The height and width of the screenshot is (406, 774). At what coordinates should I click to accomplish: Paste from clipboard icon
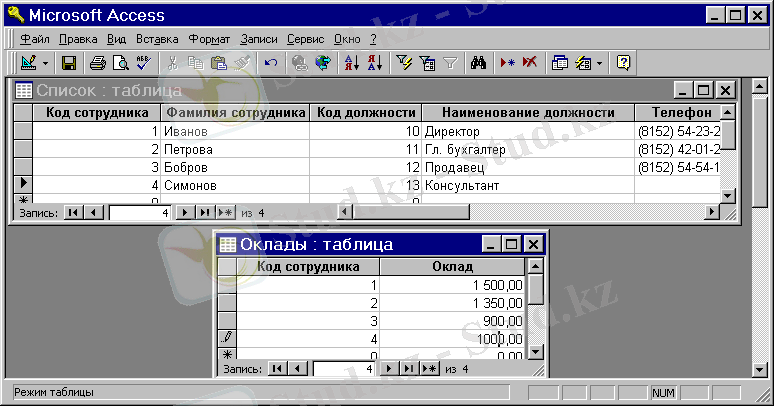219,63
